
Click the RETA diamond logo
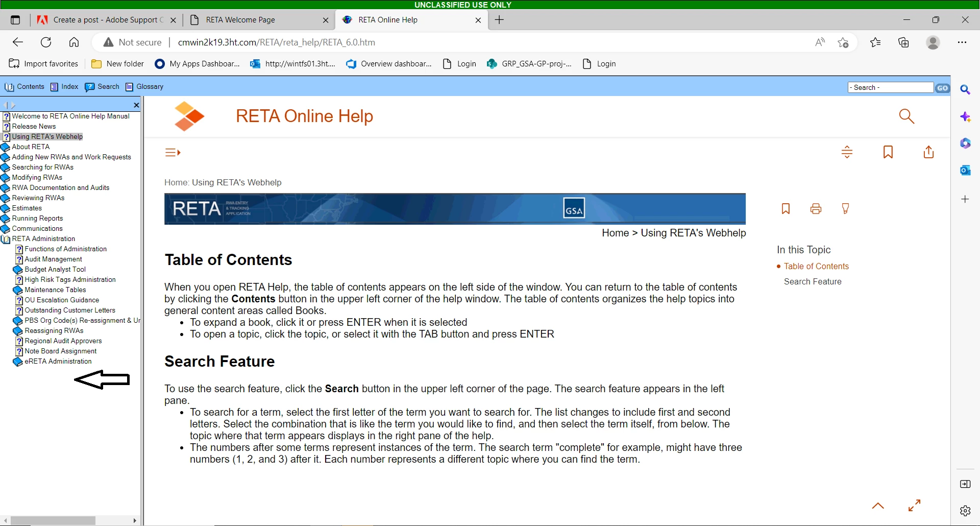pyautogui.click(x=189, y=116)
